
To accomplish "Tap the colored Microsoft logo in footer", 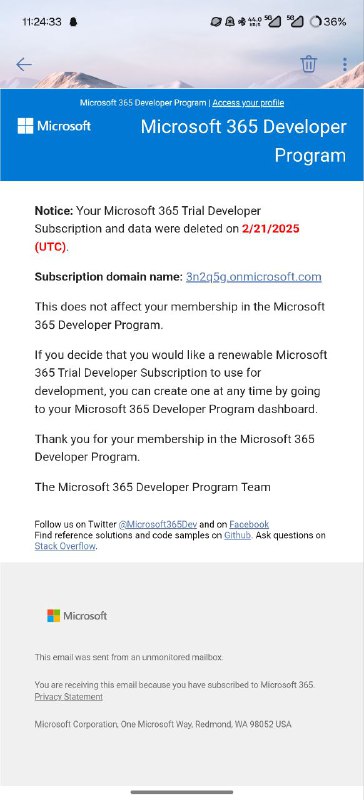I will click(77, 616).
